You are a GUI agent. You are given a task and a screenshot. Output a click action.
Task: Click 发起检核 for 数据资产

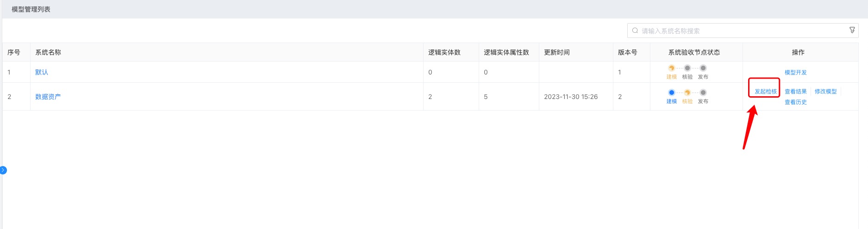coord(766,92)
